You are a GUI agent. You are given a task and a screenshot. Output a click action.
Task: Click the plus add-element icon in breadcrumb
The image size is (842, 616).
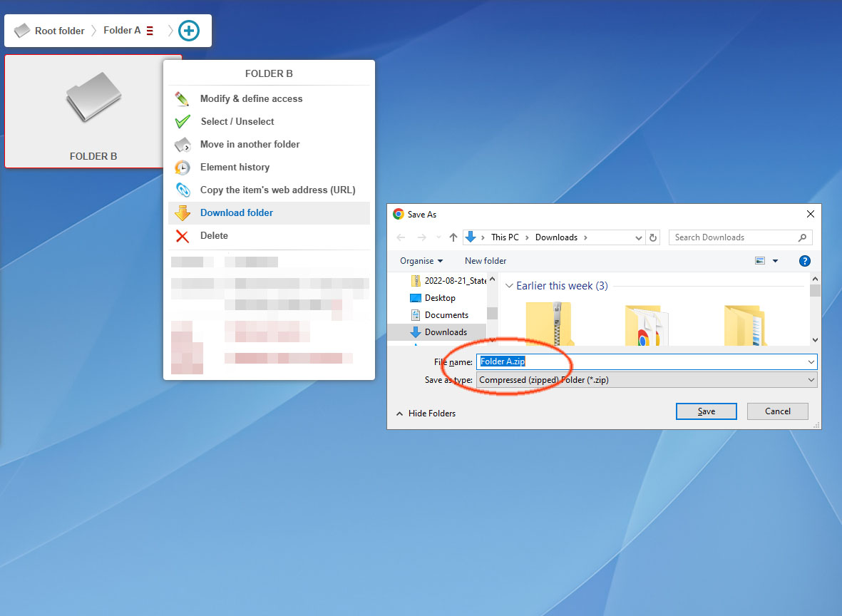coord(189,31)
